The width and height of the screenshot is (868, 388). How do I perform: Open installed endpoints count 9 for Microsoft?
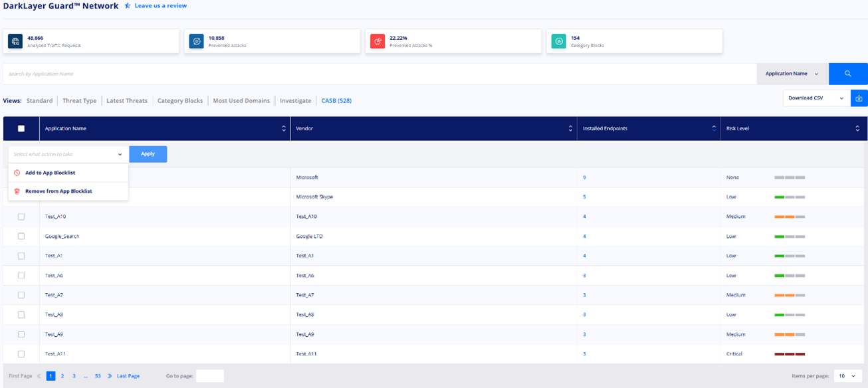(584, 178)
